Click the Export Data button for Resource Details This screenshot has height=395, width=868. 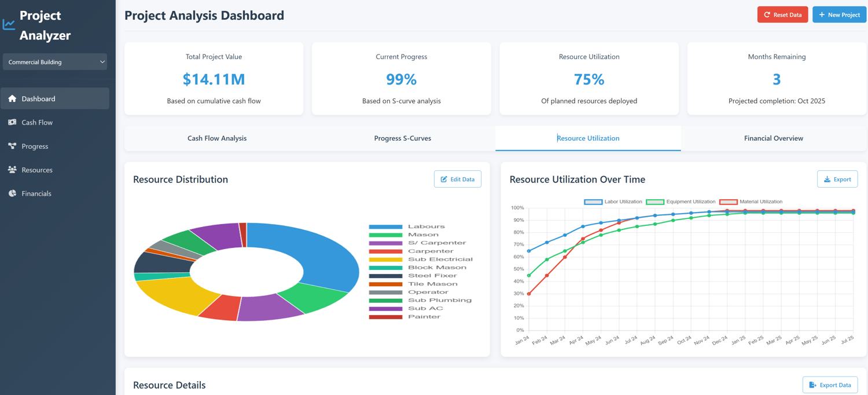coord(830,385)
